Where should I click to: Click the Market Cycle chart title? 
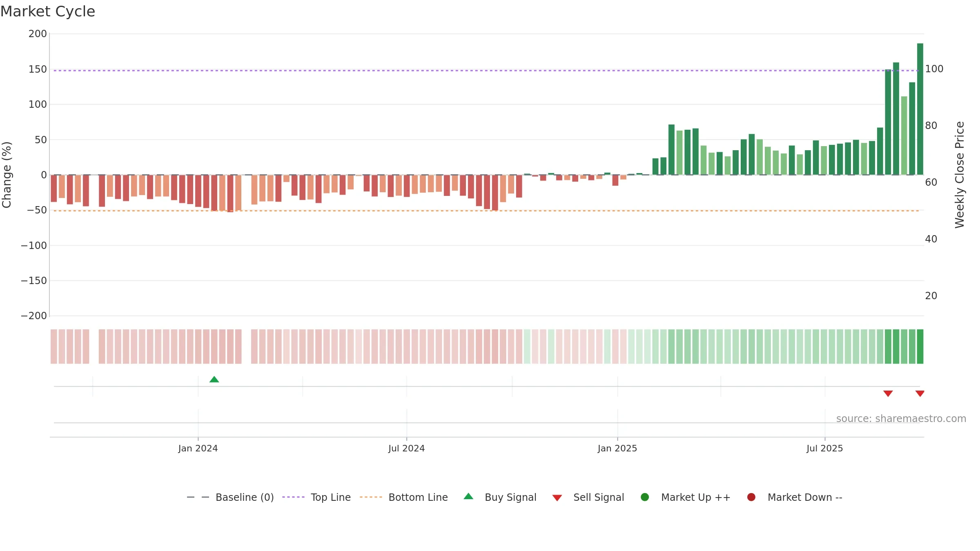pyautogui.click(x=48, y=11)
